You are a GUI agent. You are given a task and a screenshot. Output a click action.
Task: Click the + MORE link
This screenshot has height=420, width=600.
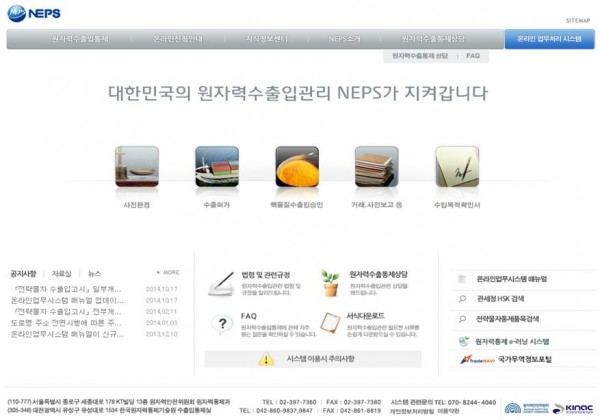[x=168, y=273]
